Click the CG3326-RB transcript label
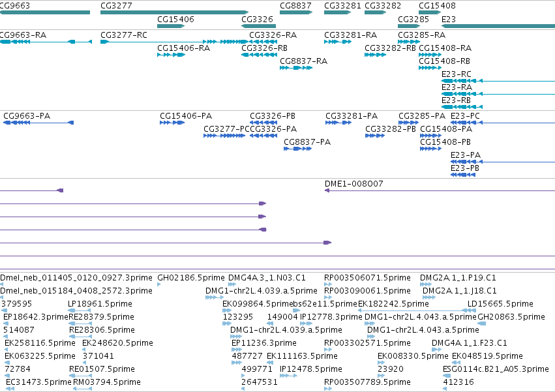555x392 pixels. 264,48
